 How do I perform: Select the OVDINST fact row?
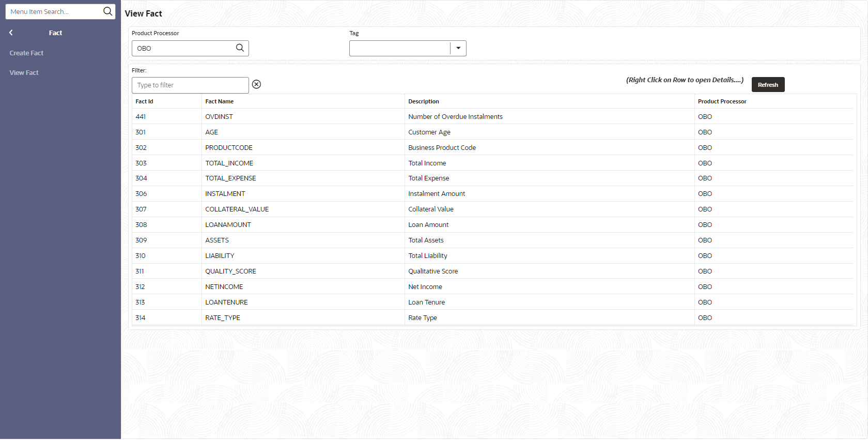point(492,116)
